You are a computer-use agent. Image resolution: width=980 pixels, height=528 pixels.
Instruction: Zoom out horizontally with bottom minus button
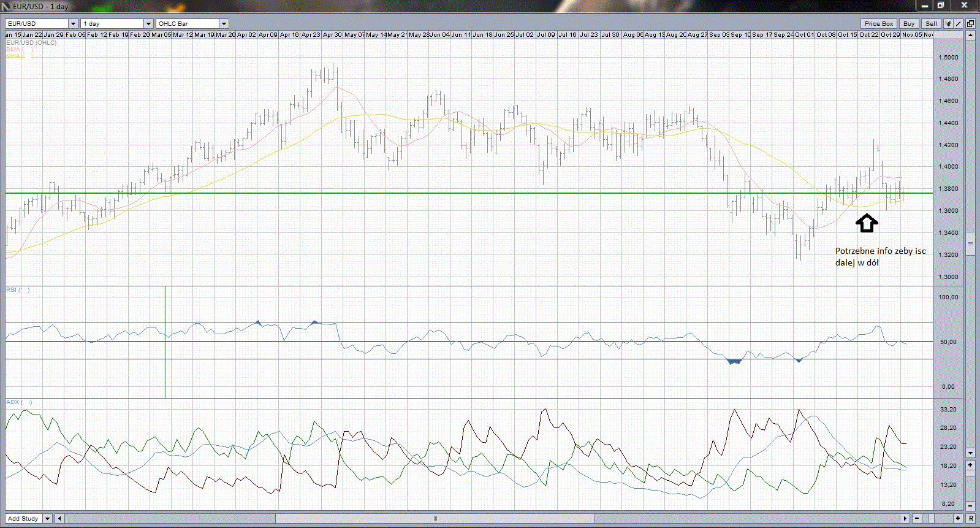[917, 519]
